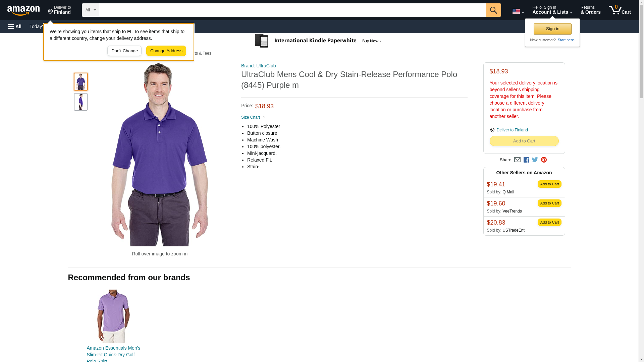Focus the Amazon search input field
This screenshot has height=362, width=644.
[x=292, y=10]
